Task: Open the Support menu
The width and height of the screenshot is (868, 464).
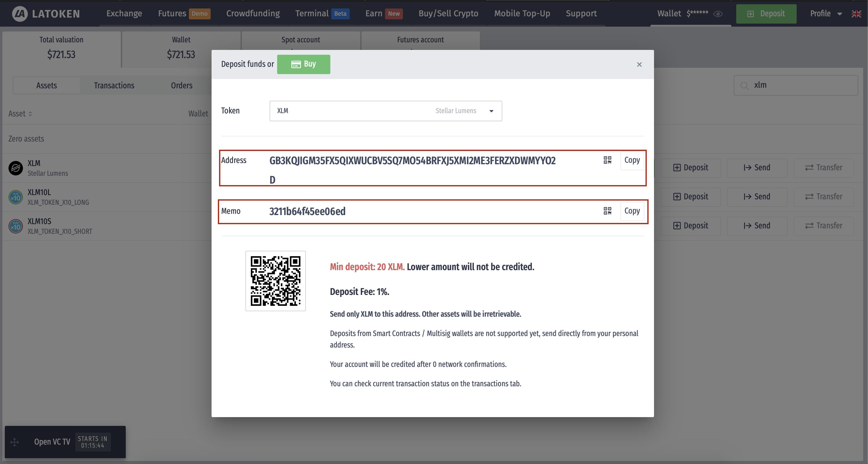Action: click(581, 14)
